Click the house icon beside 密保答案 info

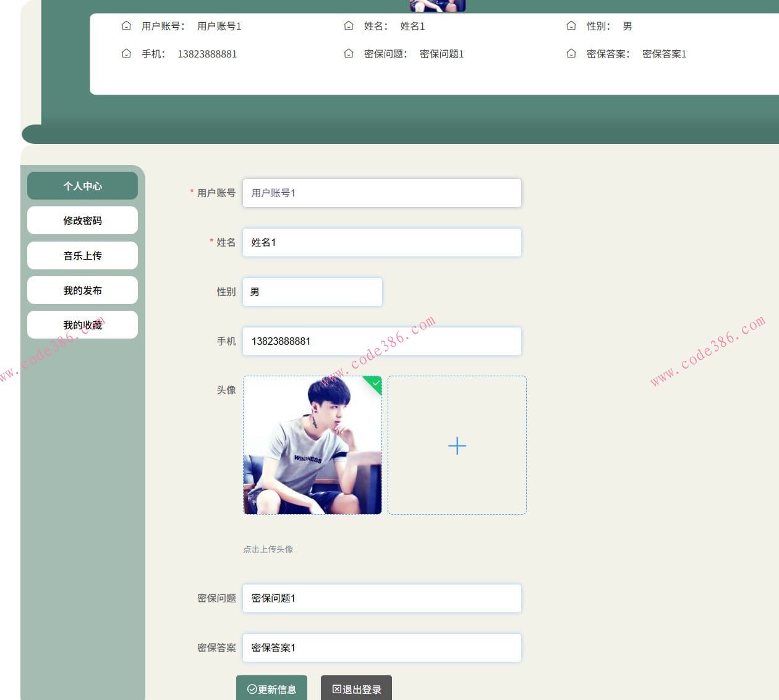coord(571,54)
